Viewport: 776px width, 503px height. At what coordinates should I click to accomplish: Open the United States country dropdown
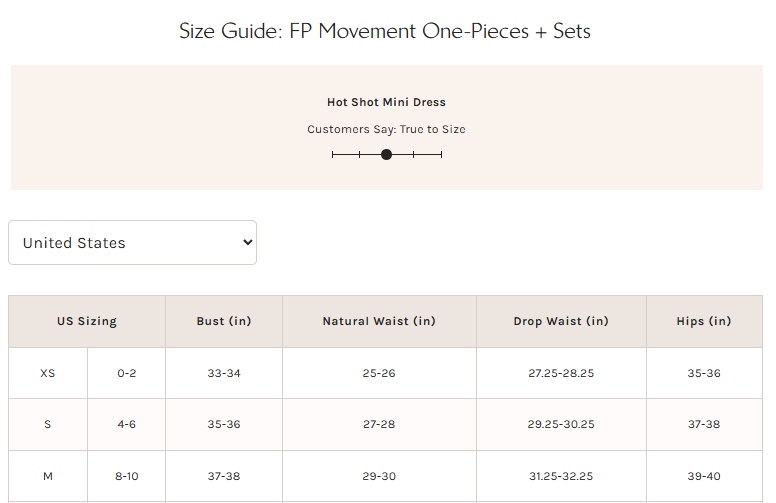[132, 243]
